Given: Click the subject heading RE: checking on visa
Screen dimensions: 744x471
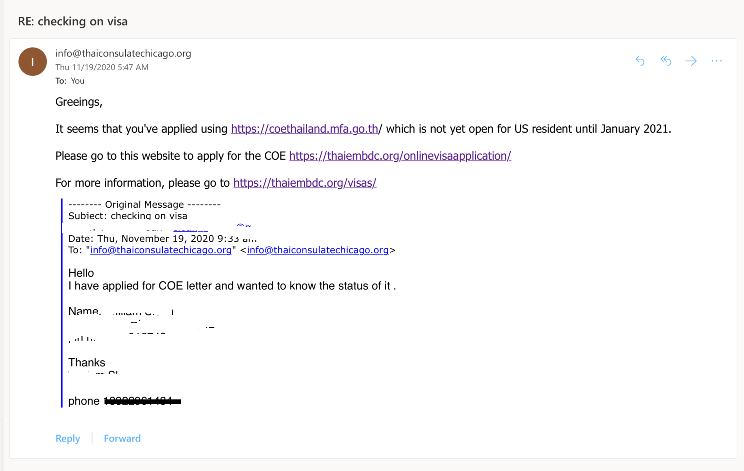Looking at the screenshot, I should pos(73,21).
